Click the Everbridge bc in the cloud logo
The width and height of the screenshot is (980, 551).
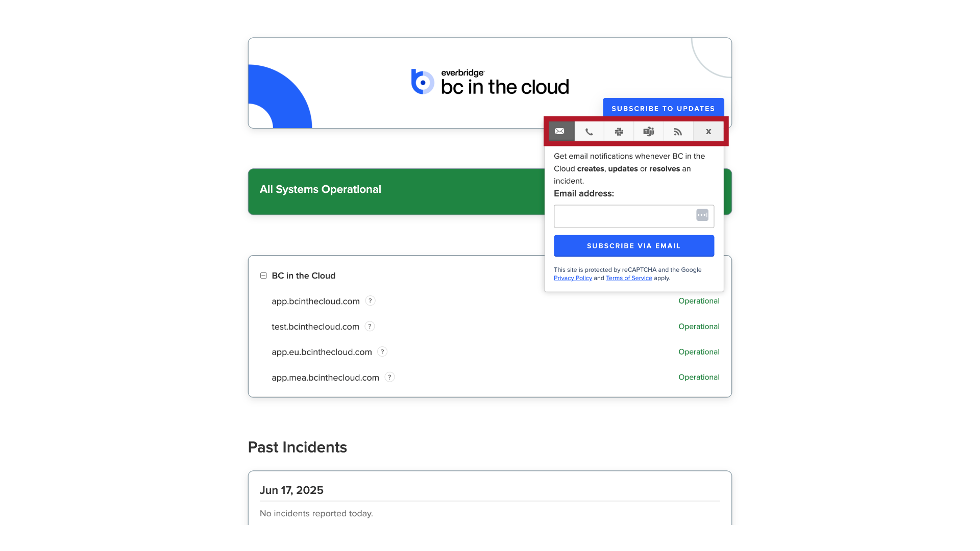pos(490,82)
